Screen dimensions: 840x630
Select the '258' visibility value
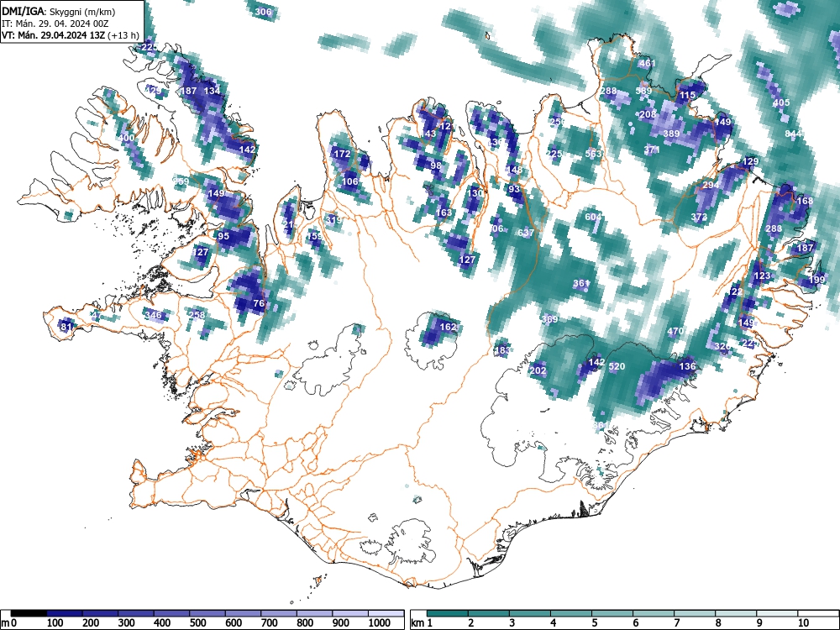pyautogui.click(x=197, y=314)
